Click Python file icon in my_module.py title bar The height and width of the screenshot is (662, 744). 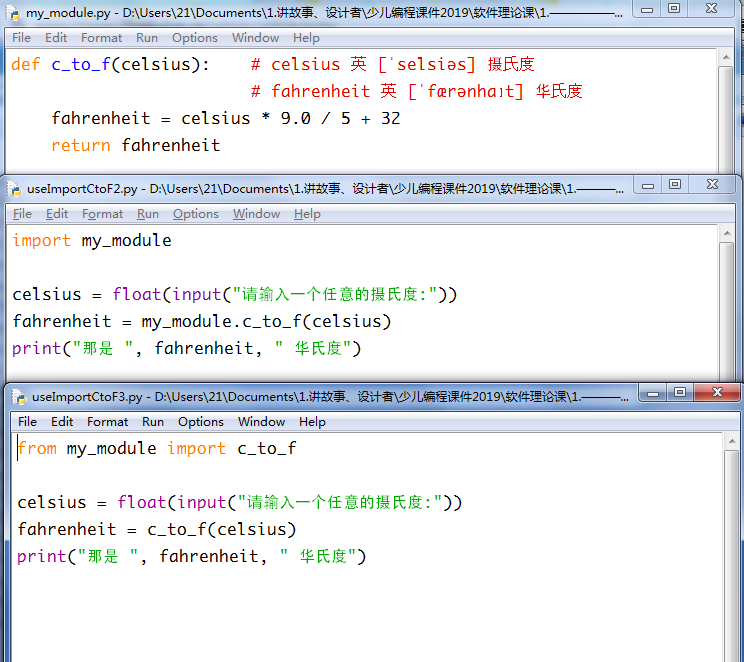[x=13, y=13]
